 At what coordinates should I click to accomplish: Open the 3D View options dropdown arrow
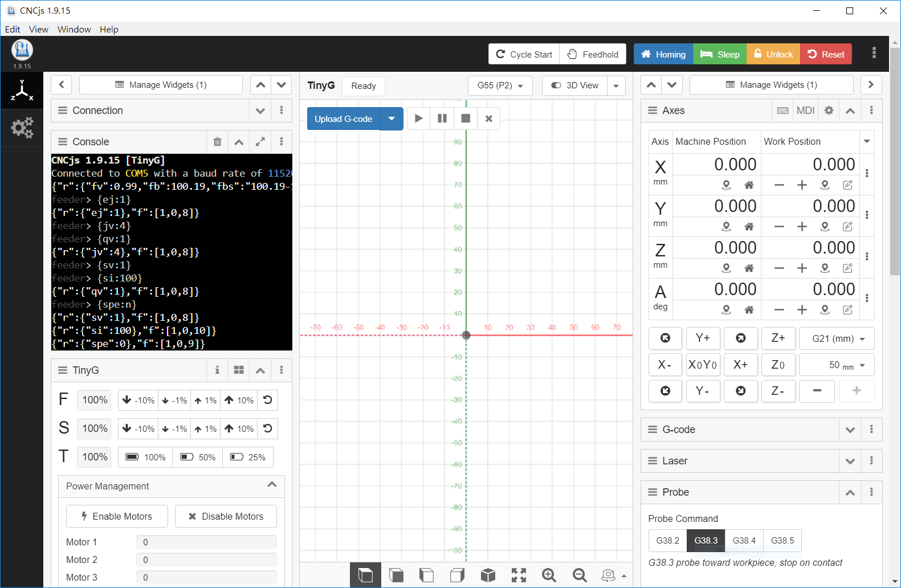[616, 85]
